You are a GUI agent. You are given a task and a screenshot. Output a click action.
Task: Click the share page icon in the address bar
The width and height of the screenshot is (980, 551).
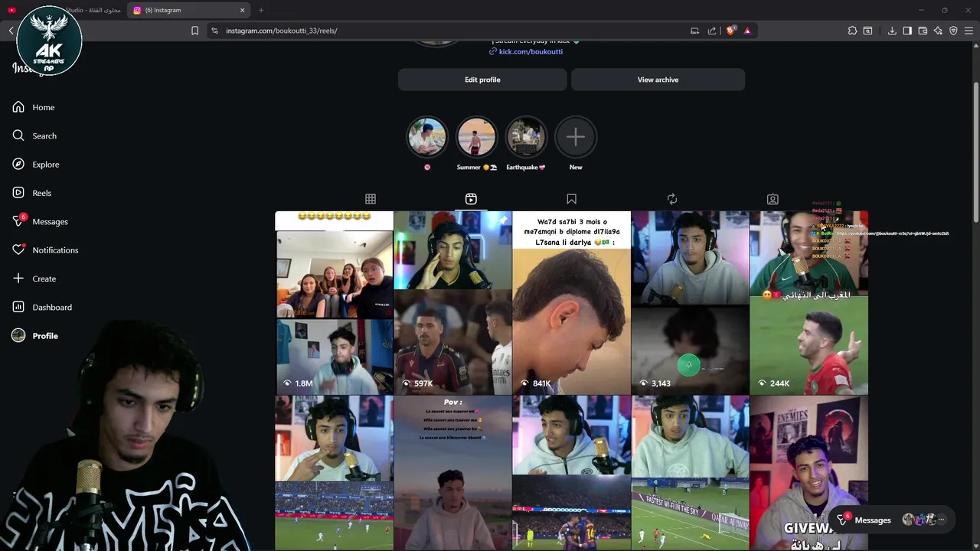click(712, 31)
